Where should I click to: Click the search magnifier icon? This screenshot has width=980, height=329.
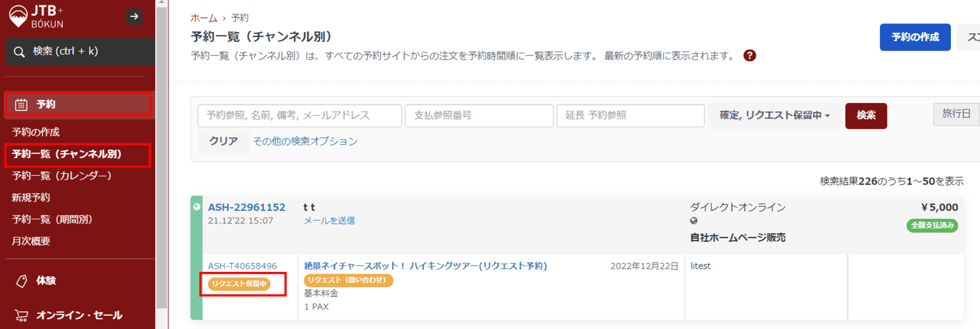coord(19,52)
